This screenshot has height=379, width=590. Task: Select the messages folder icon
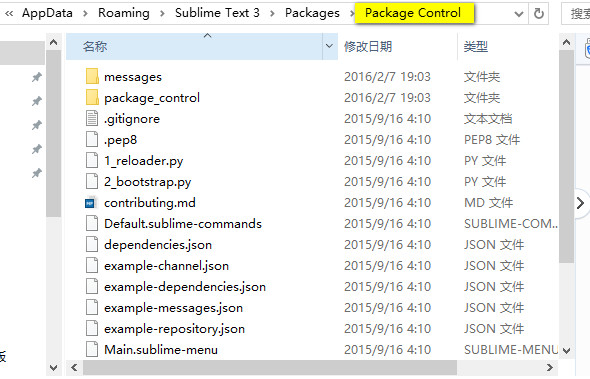(92, 76)
